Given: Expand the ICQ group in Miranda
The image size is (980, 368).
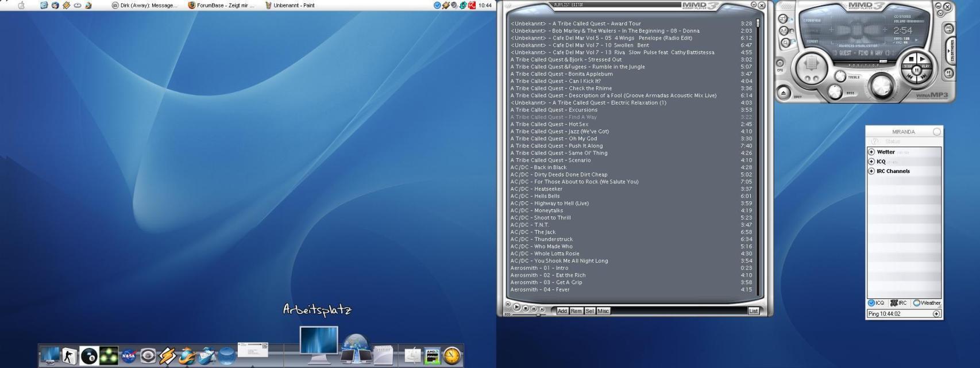Looking at the screenshot, I should coord(871,162).
